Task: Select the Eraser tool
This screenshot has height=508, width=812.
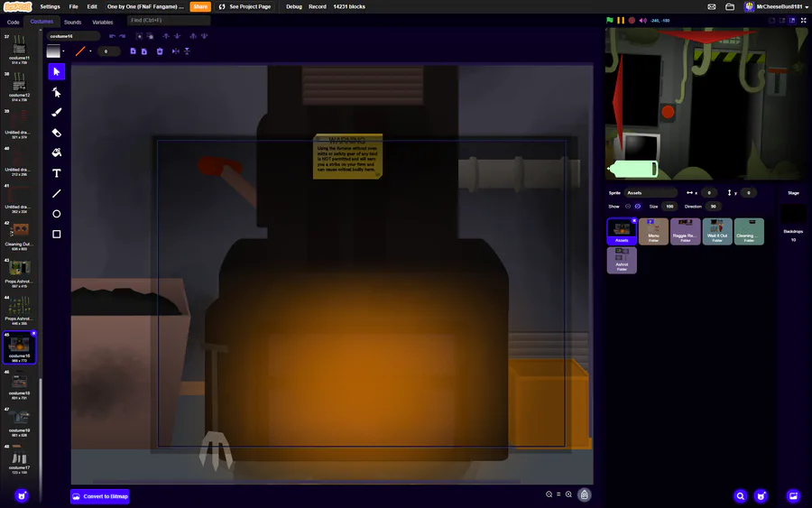Action: 57,133
